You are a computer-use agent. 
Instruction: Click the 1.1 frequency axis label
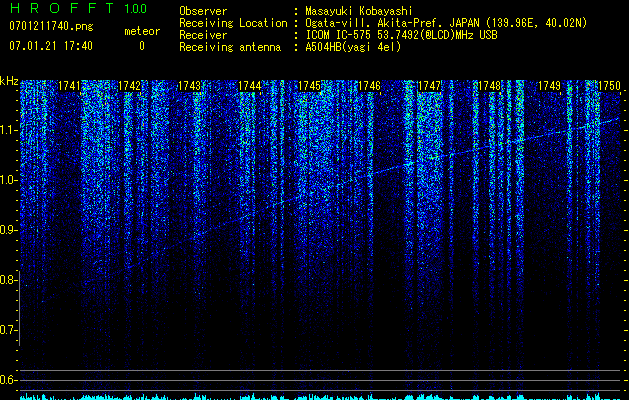point(8,130)
